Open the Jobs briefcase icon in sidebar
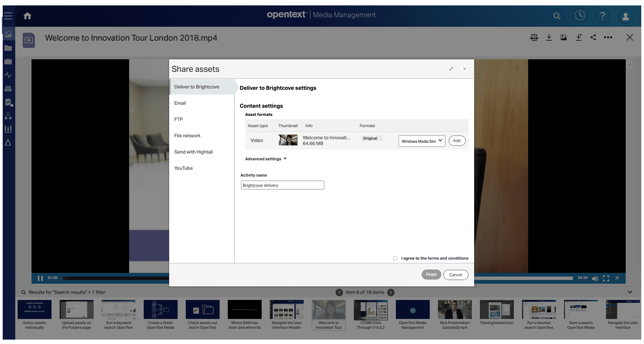644x344 pixels. click(8, 61)
